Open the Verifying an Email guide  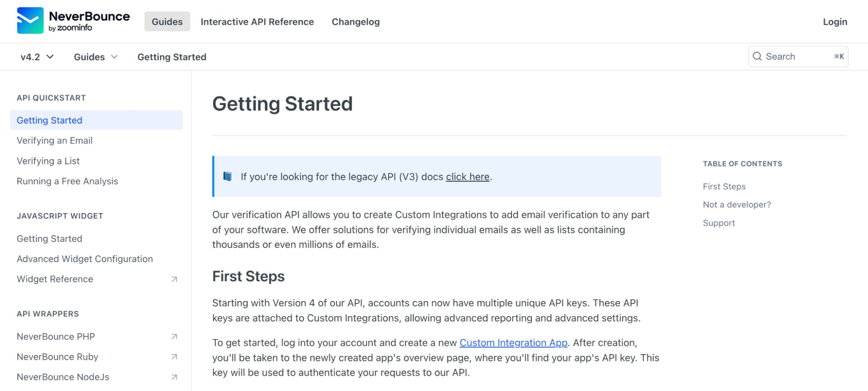tap(55, 141)
